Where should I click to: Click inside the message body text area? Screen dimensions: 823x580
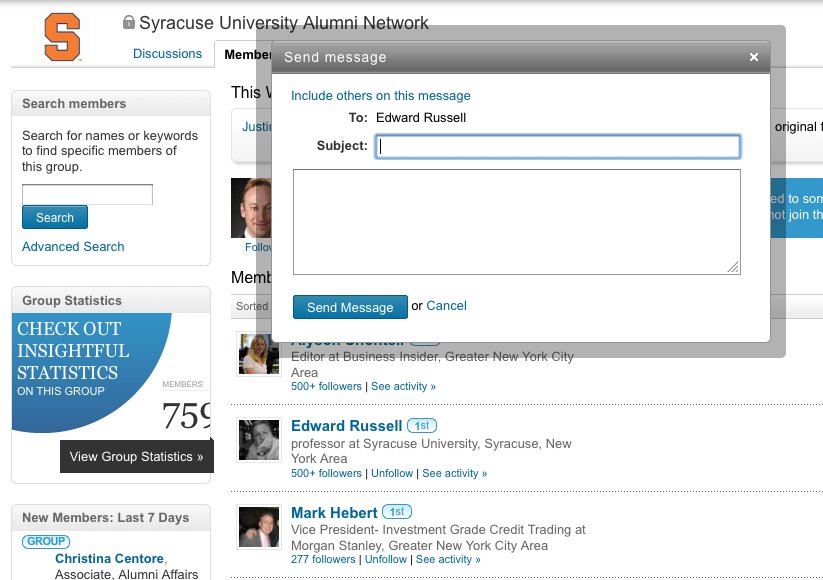[516, 221]
